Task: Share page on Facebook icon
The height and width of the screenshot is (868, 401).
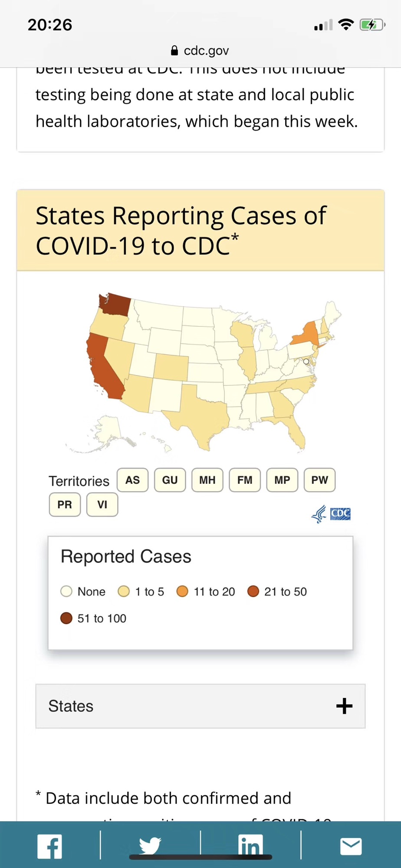Action: point(49,846)
